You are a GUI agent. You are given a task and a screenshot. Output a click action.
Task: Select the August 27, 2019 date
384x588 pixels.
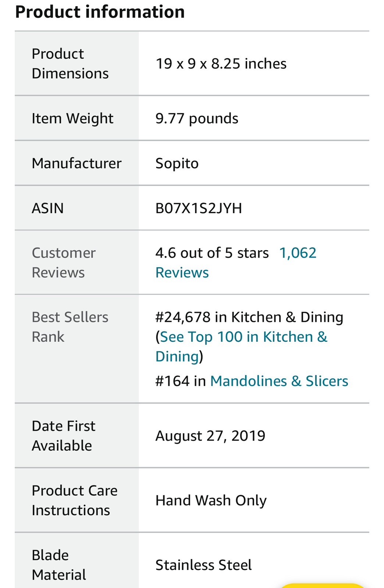point(210,436)
